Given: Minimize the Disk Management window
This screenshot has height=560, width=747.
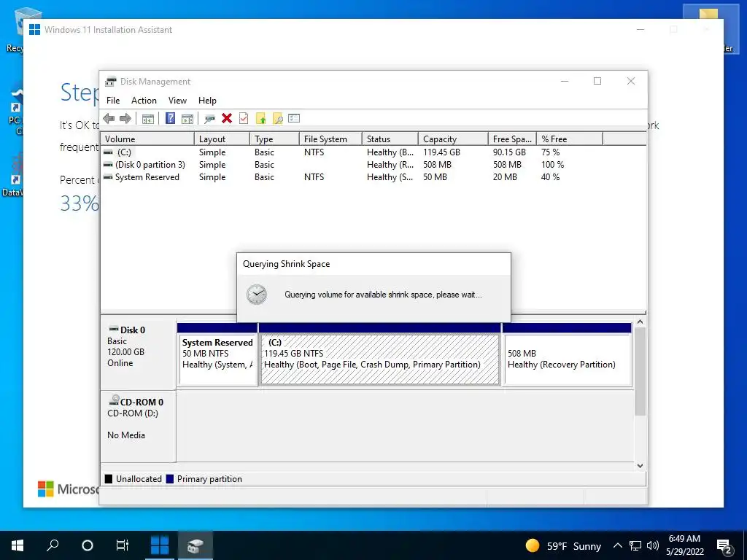Looking at the screenshot, I should [565, 82].
